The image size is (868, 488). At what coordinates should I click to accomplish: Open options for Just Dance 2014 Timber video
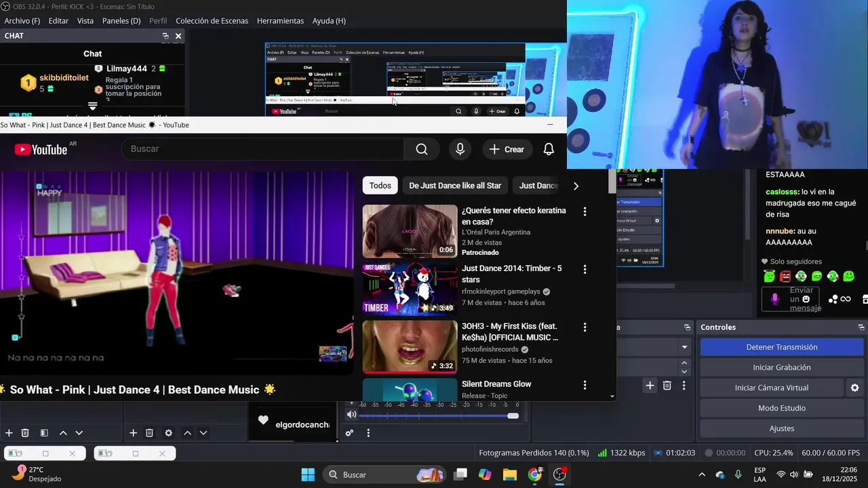(585, 269)
